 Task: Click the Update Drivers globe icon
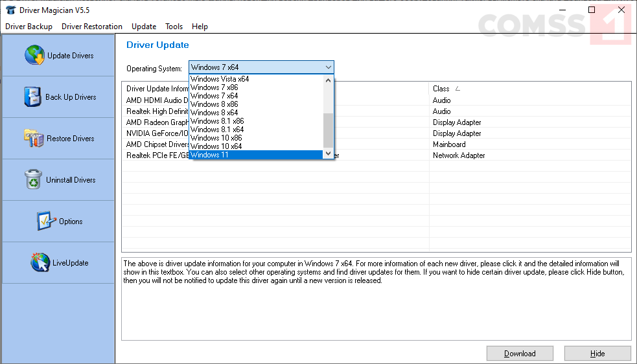(x=34, y=55)
